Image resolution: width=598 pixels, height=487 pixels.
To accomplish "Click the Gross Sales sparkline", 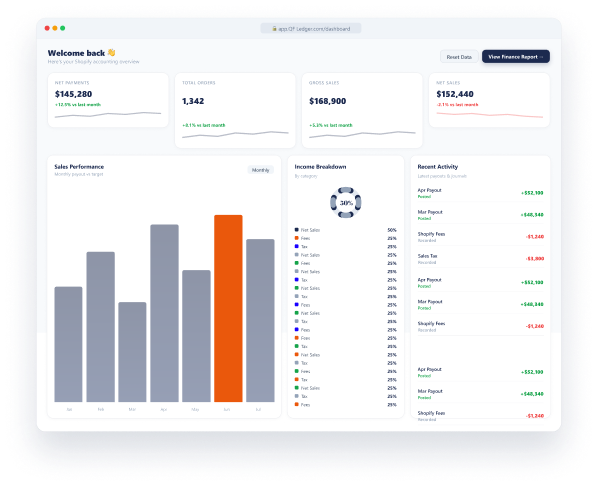I will [x=362, y=134].
